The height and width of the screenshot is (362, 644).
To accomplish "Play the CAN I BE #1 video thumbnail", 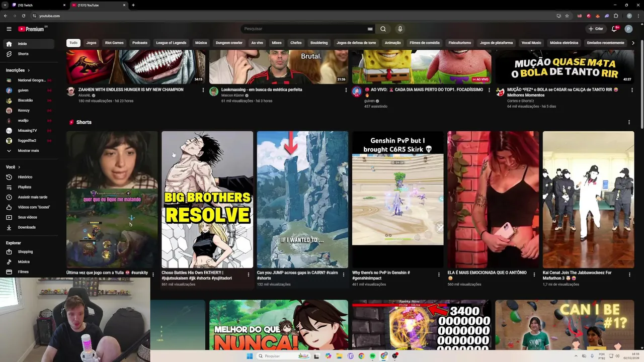I will 565,324.
